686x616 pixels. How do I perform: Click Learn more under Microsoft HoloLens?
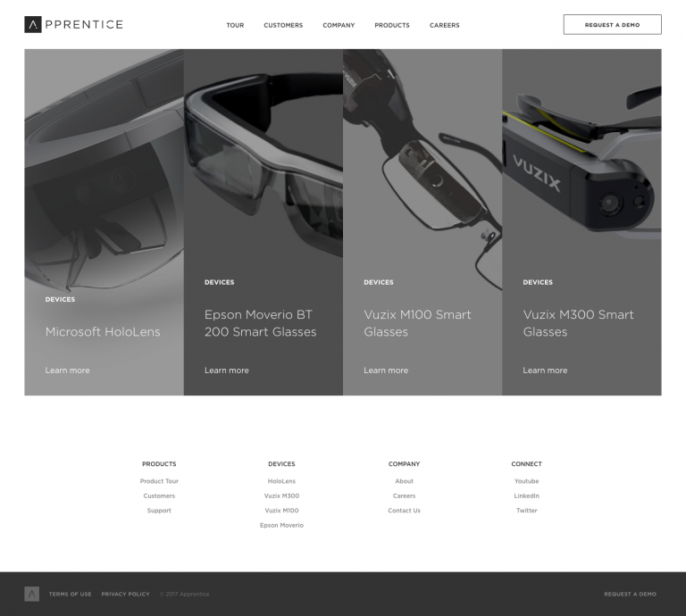pyautogui.click(x=67, y=370)
